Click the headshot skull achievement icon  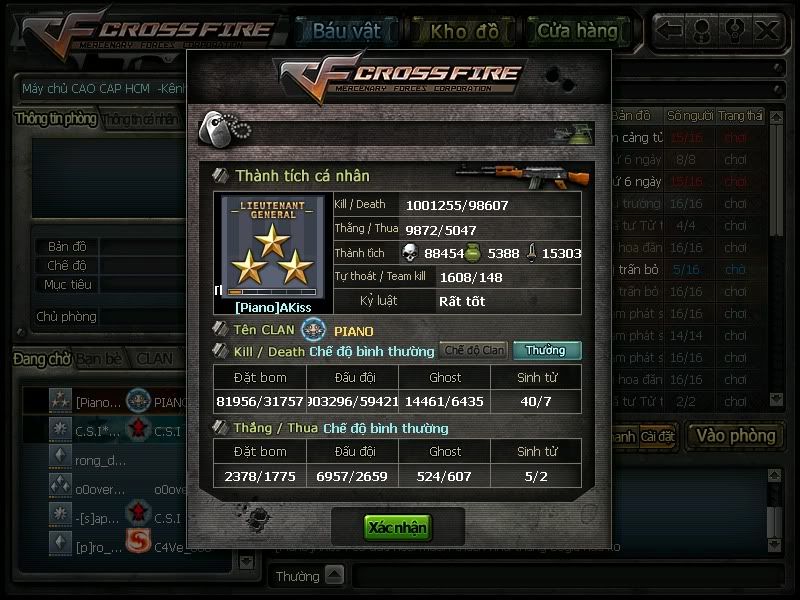coord(410,253)
